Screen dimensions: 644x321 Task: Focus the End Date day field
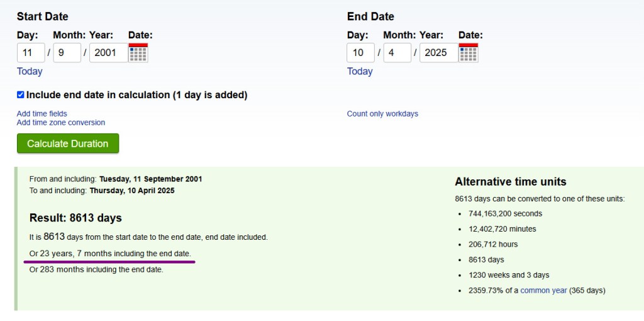(x=360, y=53)
